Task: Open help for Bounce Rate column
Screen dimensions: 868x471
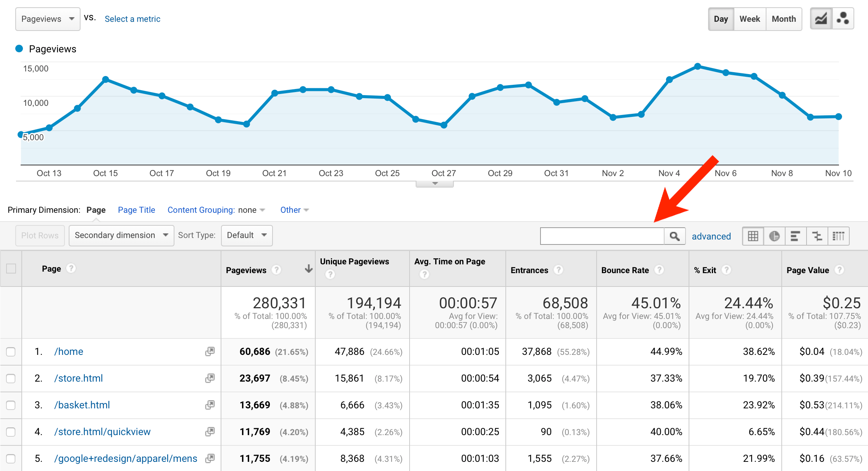Action: 659,270
